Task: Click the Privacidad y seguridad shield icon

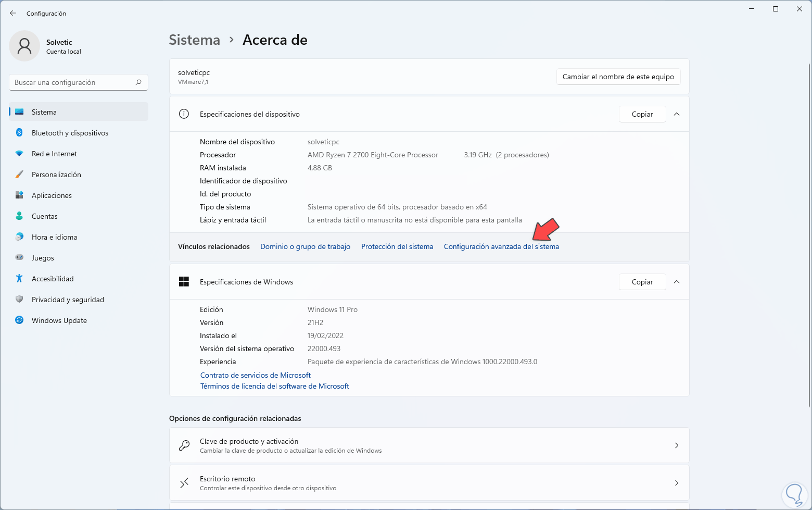Action: (19, 300)
